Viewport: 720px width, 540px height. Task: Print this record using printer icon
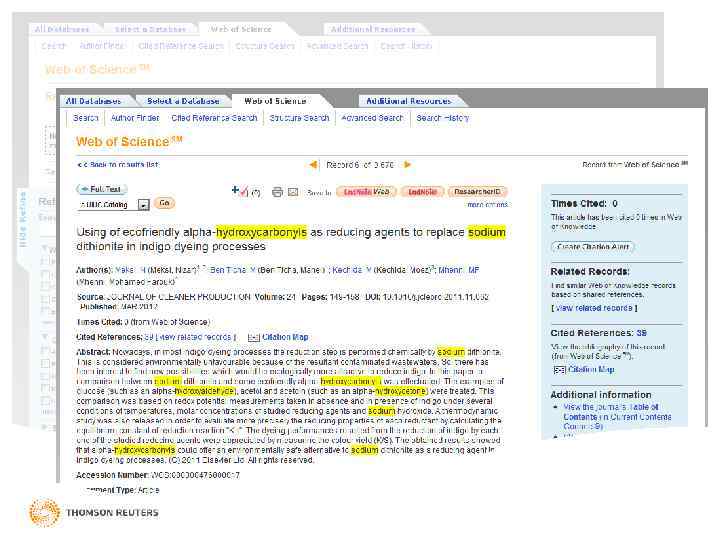(277, 192)
